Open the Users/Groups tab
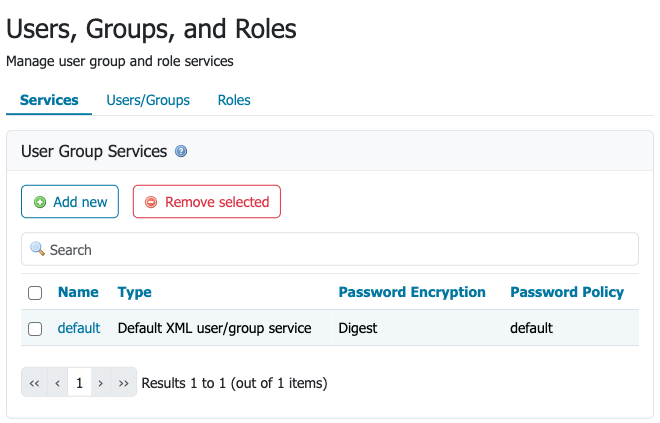Viewport: 660px width, 423px height. click(148, 100)
